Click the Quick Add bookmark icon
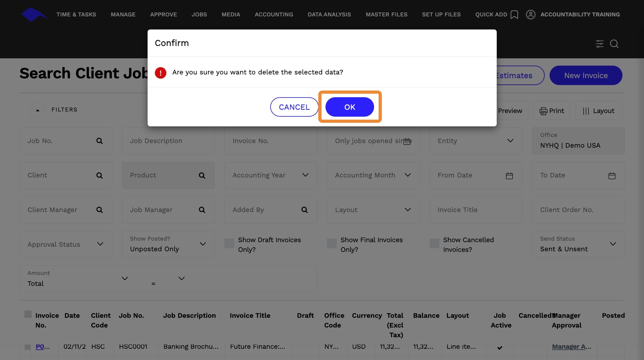The image size is (644, 360). [x=514, y=15]
